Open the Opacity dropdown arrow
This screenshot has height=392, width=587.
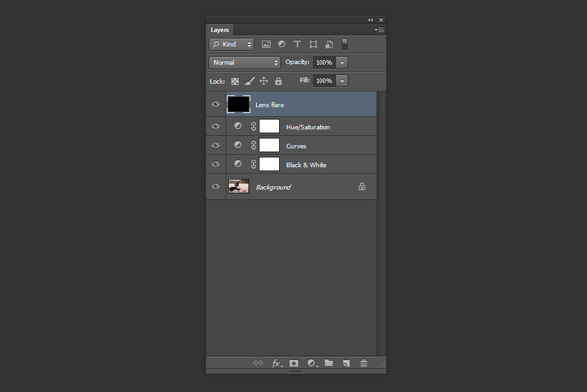[x=342, y=62]
